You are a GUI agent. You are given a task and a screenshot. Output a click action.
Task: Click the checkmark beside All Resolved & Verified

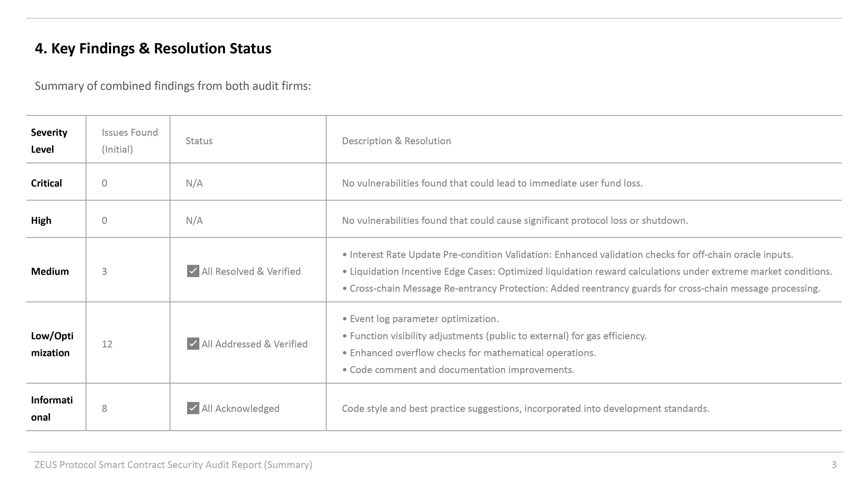(193, 271)
